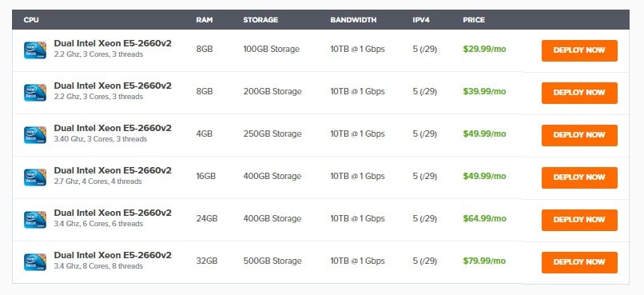644x295 pixels.
Task: Deploy the 16GB RAM $49.99 plan
Action: 579,177
